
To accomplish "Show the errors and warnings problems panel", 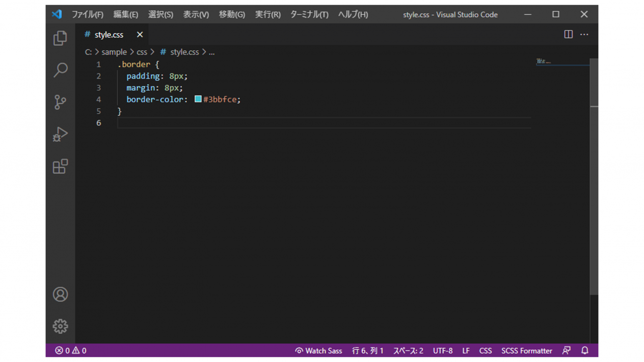I will [70, 350].
